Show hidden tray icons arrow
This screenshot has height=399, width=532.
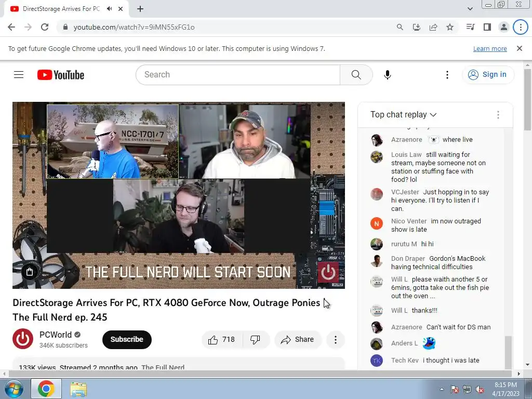442,389
